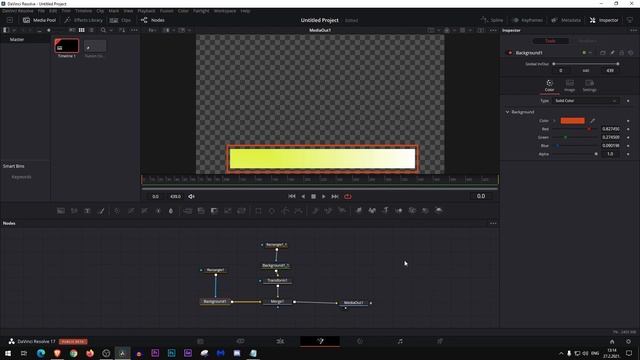Open the Playback menu
Screen dimensions: 640x360
pyautogui.click(x=146, y=11)
